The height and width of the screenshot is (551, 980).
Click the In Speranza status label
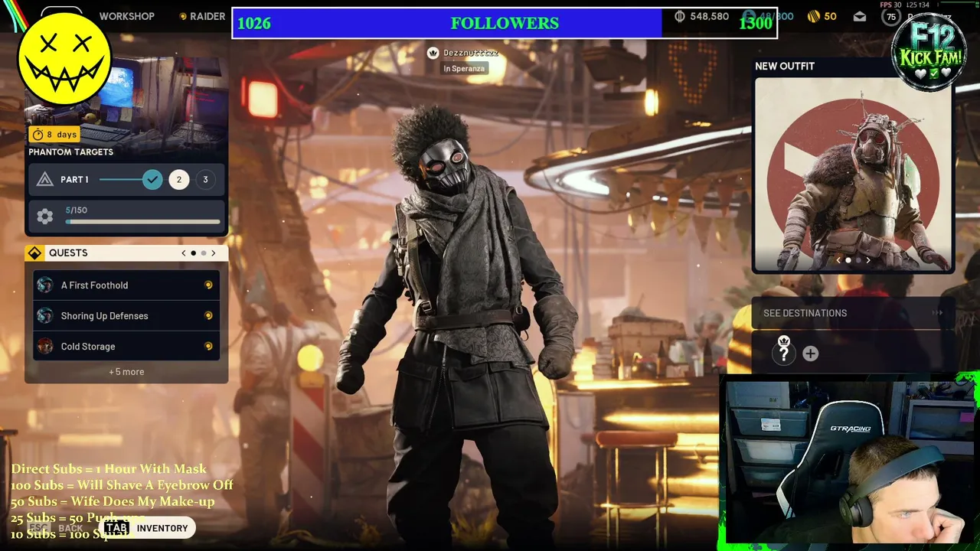tap(464, 69)
